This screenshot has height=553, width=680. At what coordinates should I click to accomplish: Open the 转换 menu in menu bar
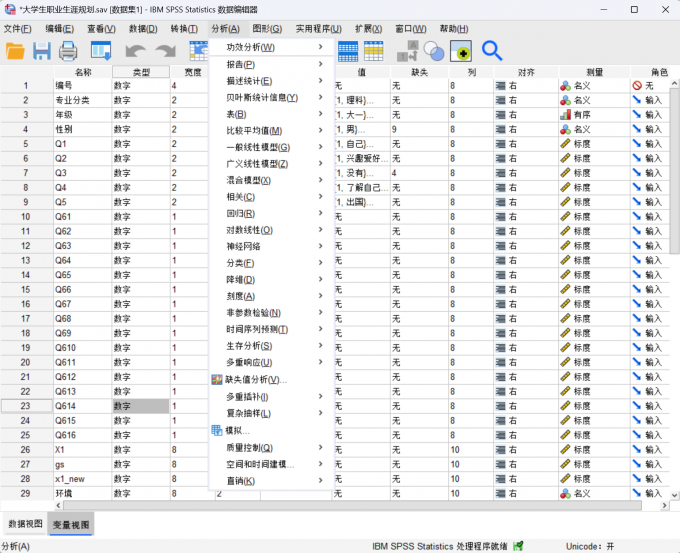point(184,29)
